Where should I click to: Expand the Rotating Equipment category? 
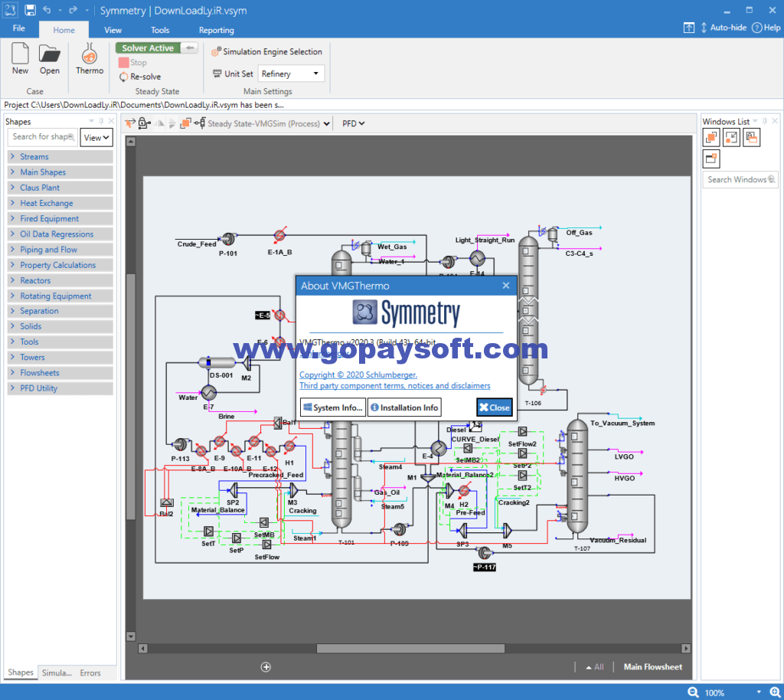pyautogui.click(x=60, y=296)
